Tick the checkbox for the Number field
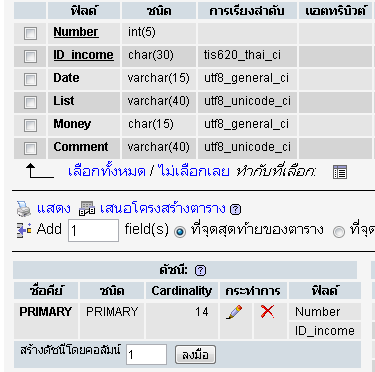The image size is (375, 372). (30, 33)
